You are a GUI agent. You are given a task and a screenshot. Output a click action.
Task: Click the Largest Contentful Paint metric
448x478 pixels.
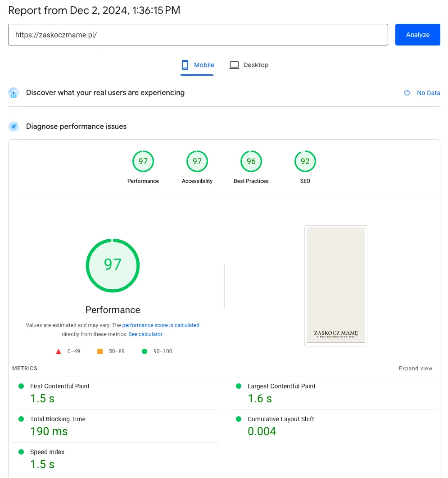tap(281, 386)
